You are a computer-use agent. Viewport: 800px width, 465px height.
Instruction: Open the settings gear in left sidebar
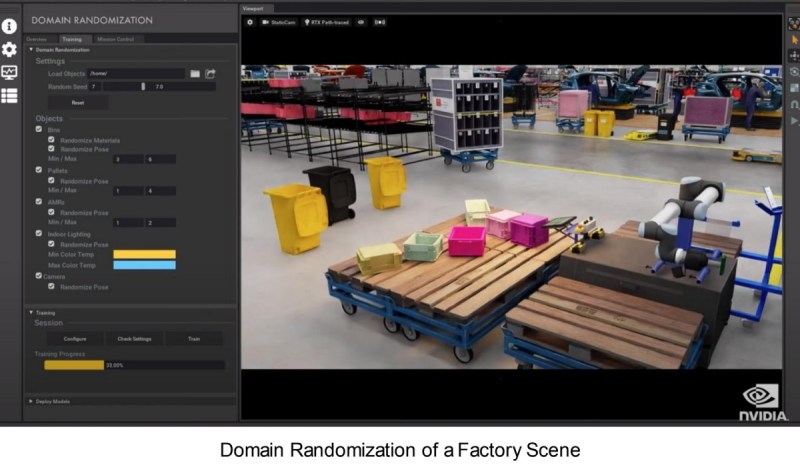(9, 50)
